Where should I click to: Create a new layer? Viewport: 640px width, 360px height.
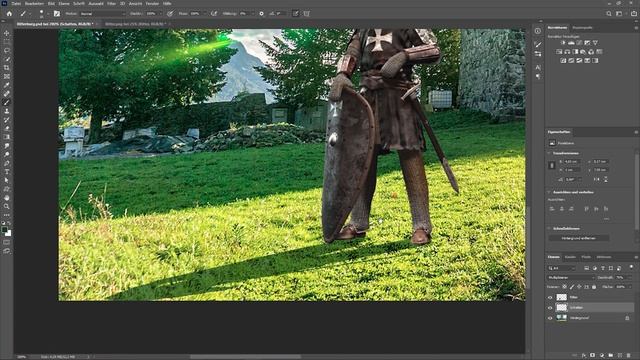tap(620, 356)
